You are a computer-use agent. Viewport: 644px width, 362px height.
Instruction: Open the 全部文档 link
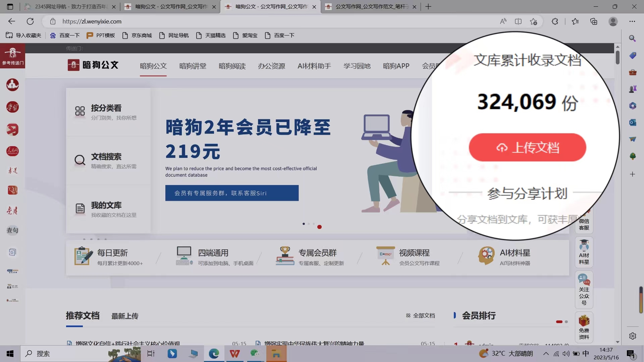point(420,315)
